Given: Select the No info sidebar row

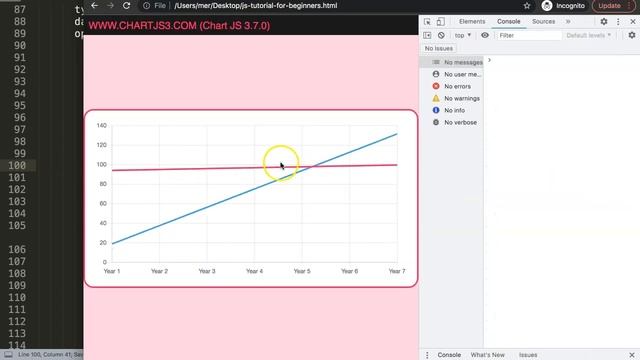Looking at the screenshot, I should [452, 110].
